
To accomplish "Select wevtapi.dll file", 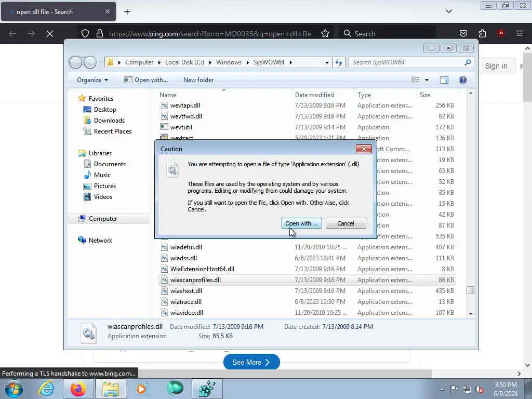I will tap(185, 105).
